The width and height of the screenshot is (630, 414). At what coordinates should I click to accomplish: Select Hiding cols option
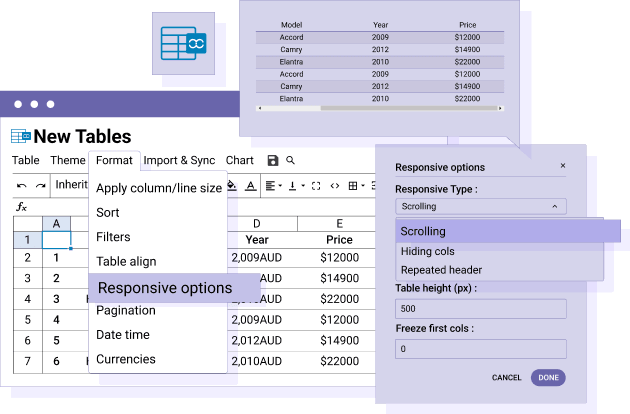[x=428, y=251]
